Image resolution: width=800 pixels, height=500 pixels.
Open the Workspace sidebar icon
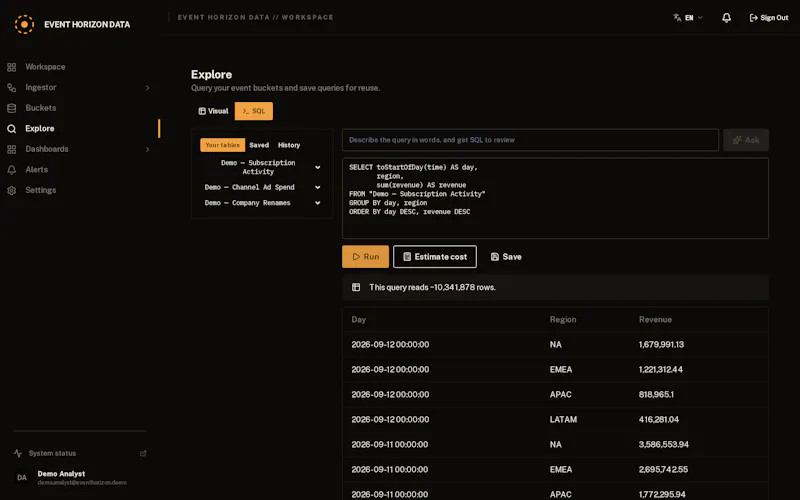(x=12, y=67)
